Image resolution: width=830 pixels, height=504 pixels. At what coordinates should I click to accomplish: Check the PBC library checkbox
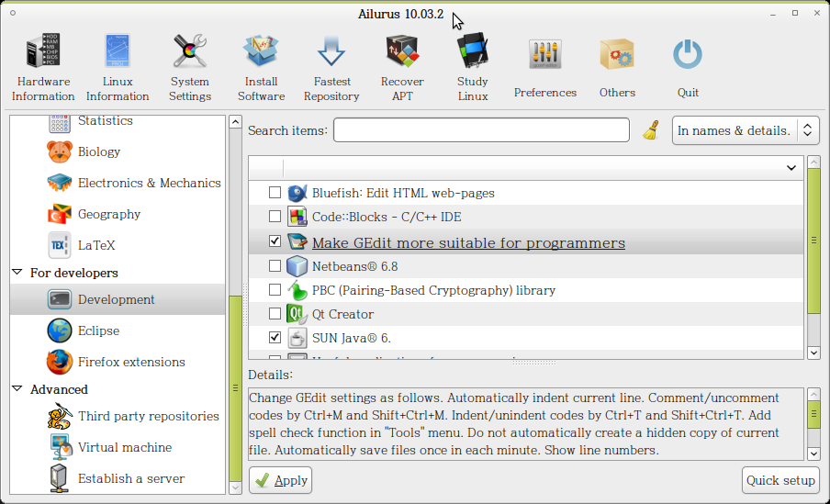[x=275, y=289]
